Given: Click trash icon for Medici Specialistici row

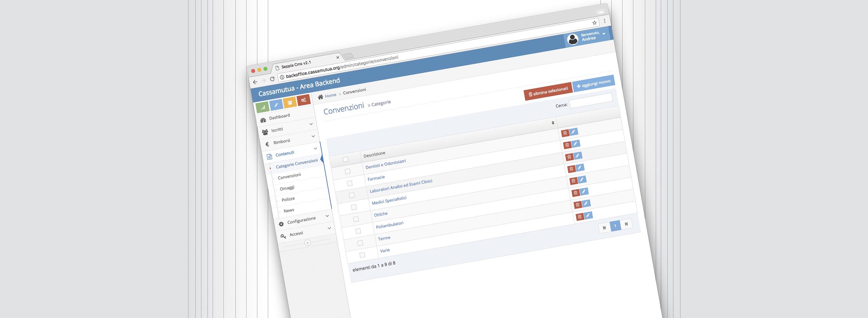Looking at the screenshot, I should pos(571,169).
